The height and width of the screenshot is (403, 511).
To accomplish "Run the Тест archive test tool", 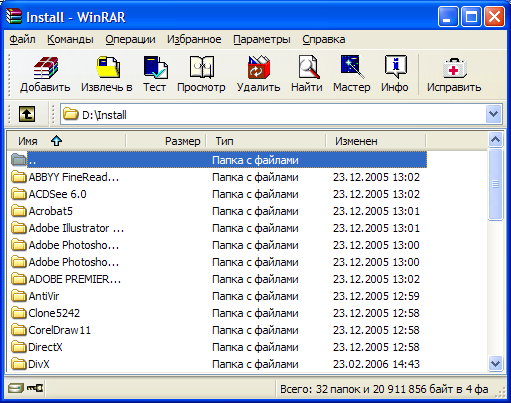I will pyautogui.click(x=155, y=68).
